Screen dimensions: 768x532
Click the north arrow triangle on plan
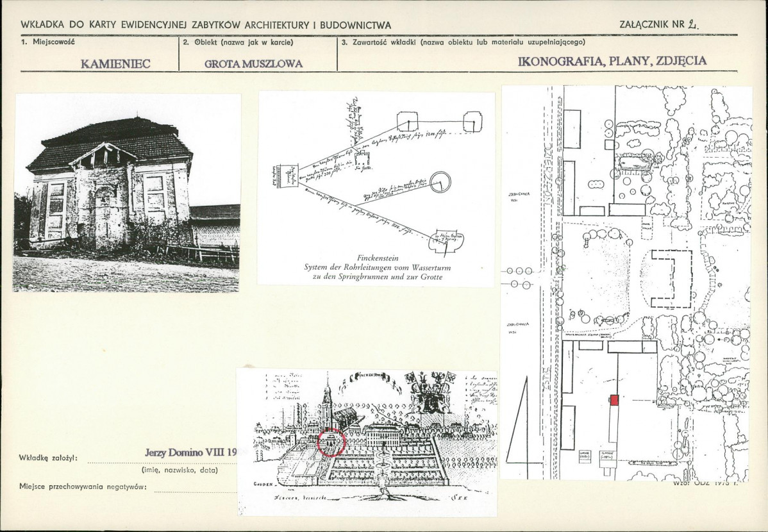[x=518, y=420]
